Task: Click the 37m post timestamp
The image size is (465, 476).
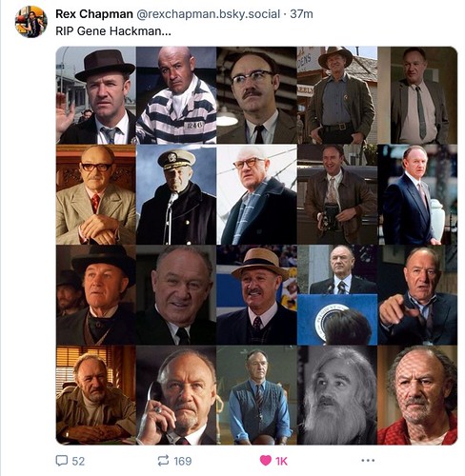Action: (301, 14)
